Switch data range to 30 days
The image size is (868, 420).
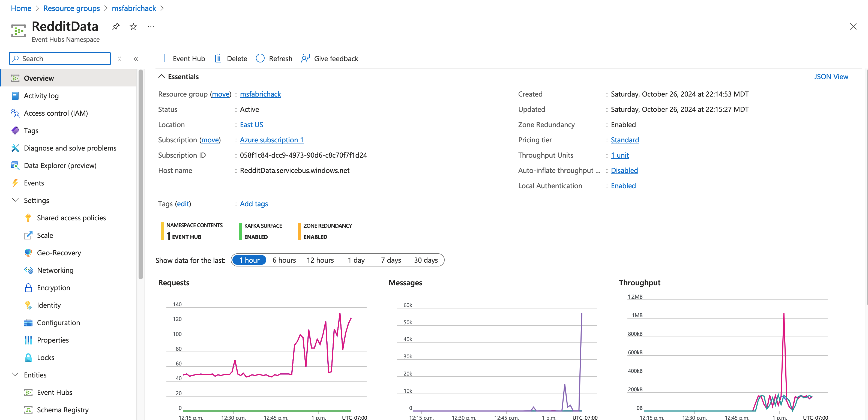click(x=426, y=260)
